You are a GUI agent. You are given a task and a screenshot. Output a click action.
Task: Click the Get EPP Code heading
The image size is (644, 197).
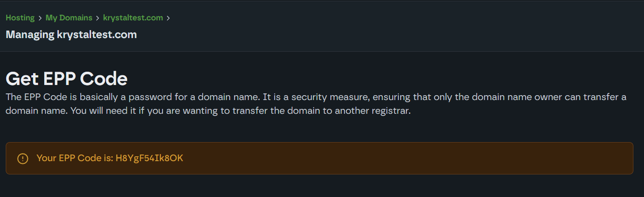coord(66,79)
